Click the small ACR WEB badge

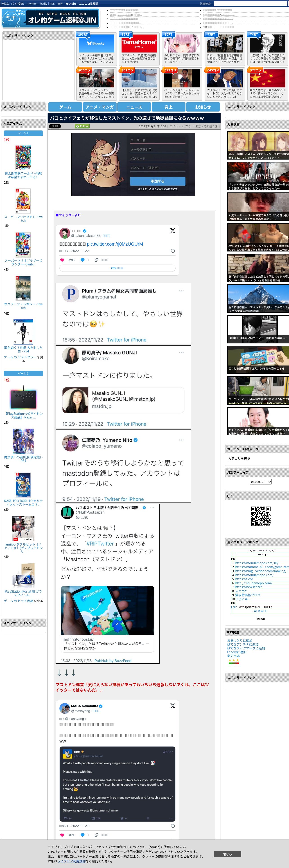coord(261,619)
